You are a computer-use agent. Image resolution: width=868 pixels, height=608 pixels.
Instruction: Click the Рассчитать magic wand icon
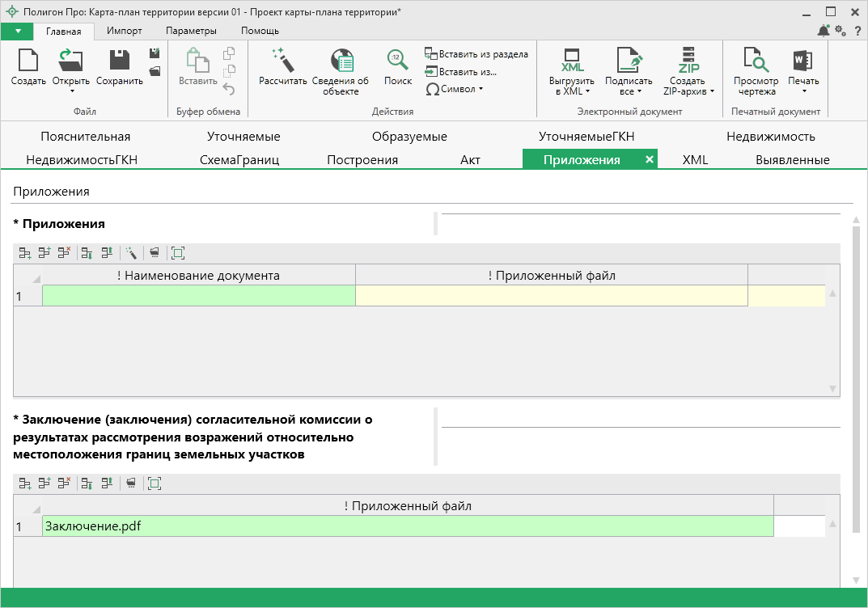tap(282, 60)
